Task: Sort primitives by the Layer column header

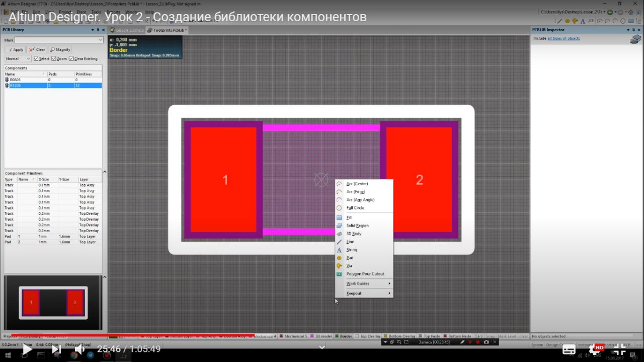Action: (90, 179)
